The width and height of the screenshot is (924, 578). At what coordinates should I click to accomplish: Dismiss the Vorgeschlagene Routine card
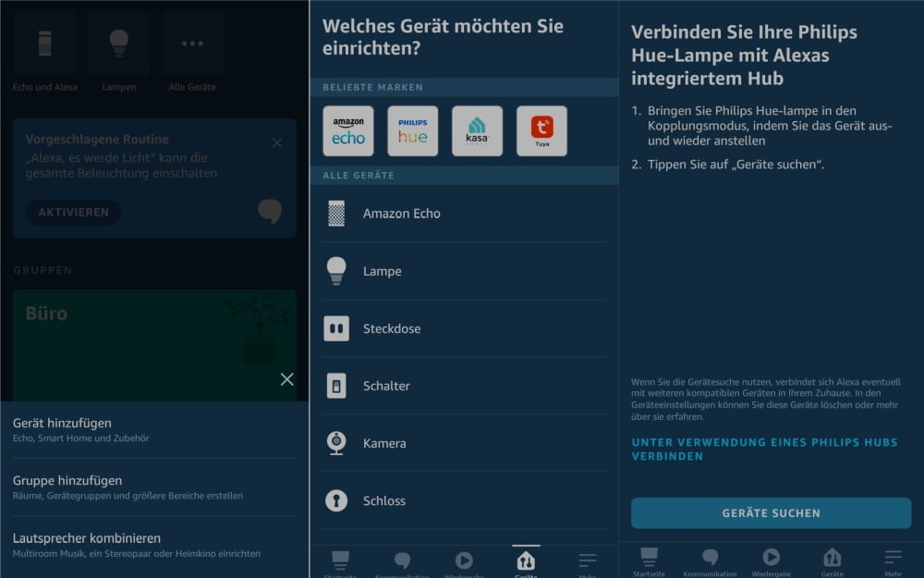coord(274,142)
